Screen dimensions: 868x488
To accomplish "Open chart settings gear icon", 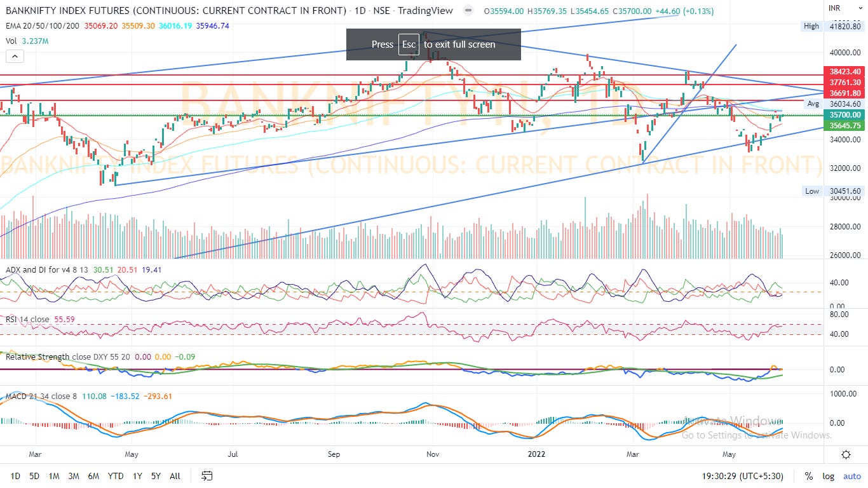I will 846,454.
